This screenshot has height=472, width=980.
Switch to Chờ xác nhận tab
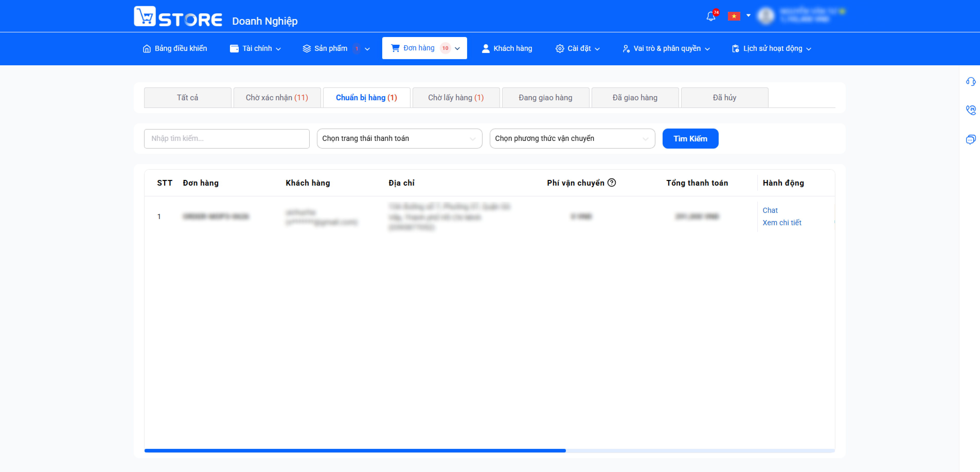click(x=277, y=98)
